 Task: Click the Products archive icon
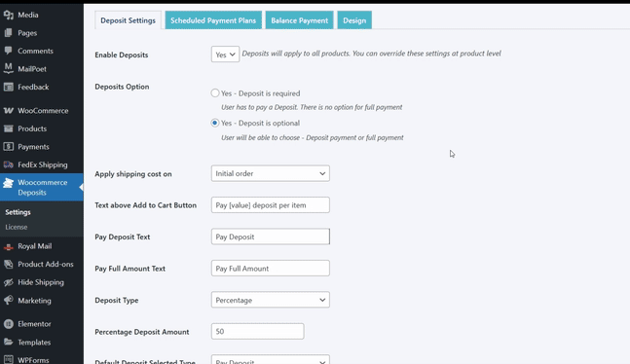tap(9, 128)
